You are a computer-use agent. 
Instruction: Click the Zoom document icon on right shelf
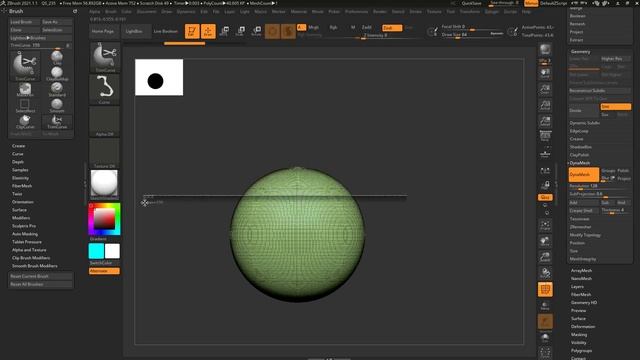[545, 89]
